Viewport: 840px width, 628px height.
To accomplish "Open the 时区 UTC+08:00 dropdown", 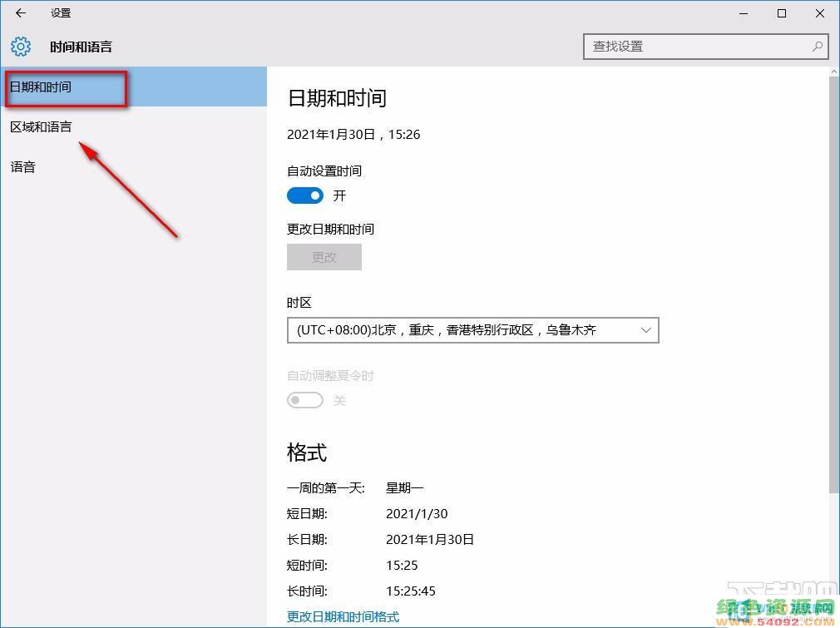I will (x=473, y=330).
